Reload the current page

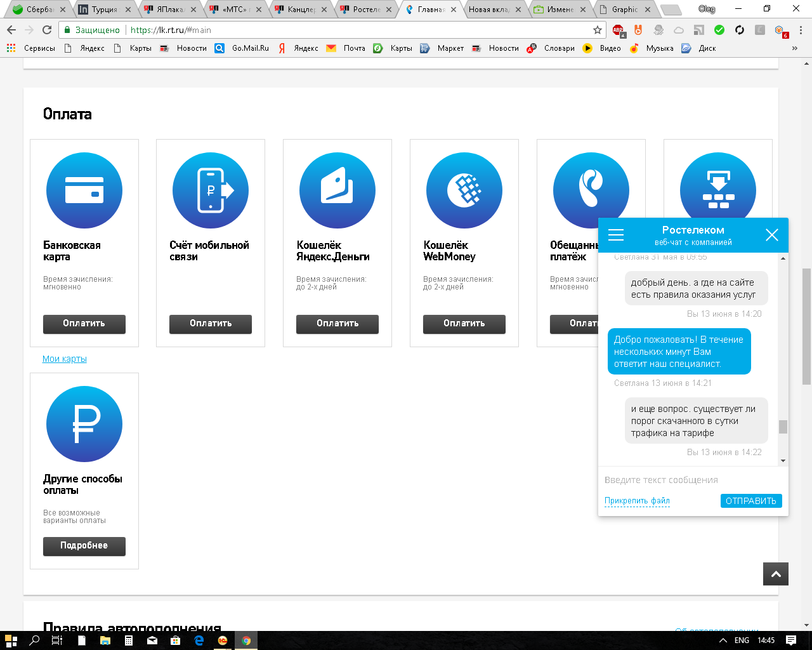[46, 30]
